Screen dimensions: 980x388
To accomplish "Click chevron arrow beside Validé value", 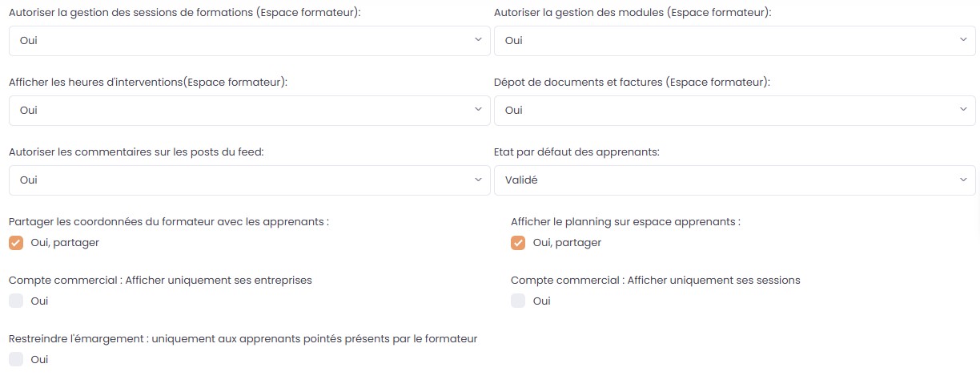I will point(963,180).
